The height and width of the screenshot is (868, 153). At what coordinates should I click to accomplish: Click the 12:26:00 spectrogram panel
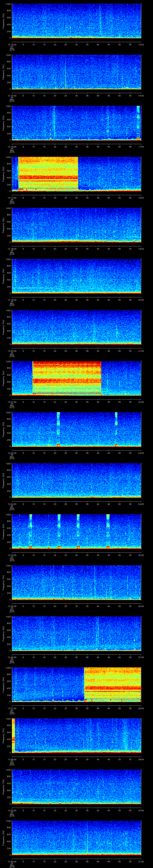[77, 633]
